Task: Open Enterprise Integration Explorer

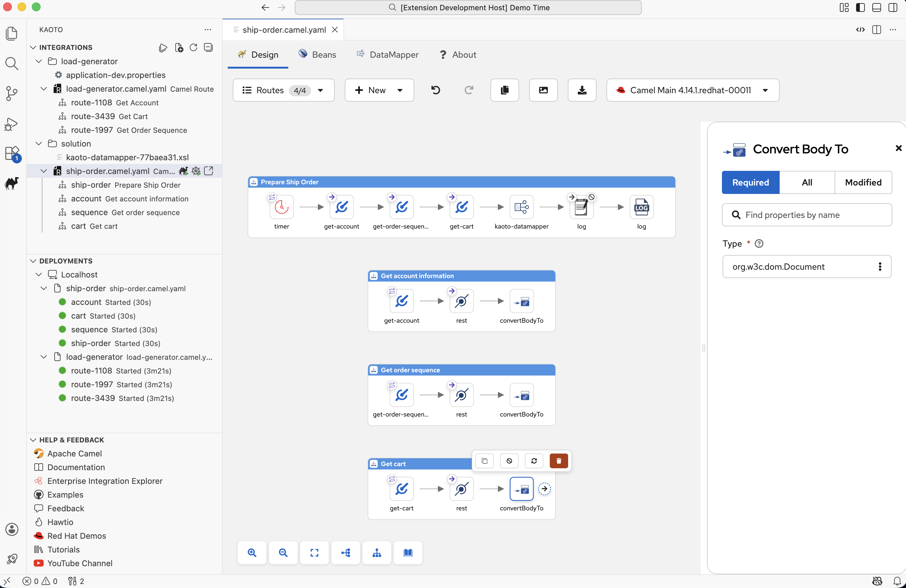Action: [105, 481]
